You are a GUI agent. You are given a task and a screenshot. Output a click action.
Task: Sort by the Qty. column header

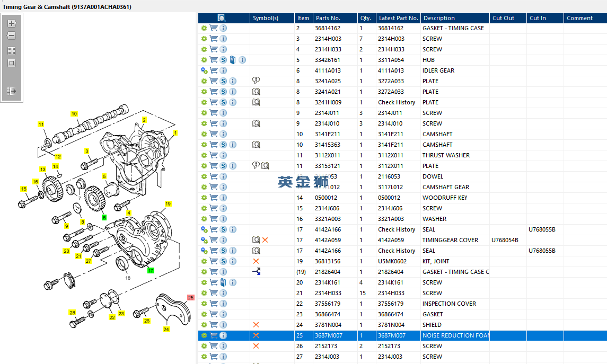click(367, 18)
